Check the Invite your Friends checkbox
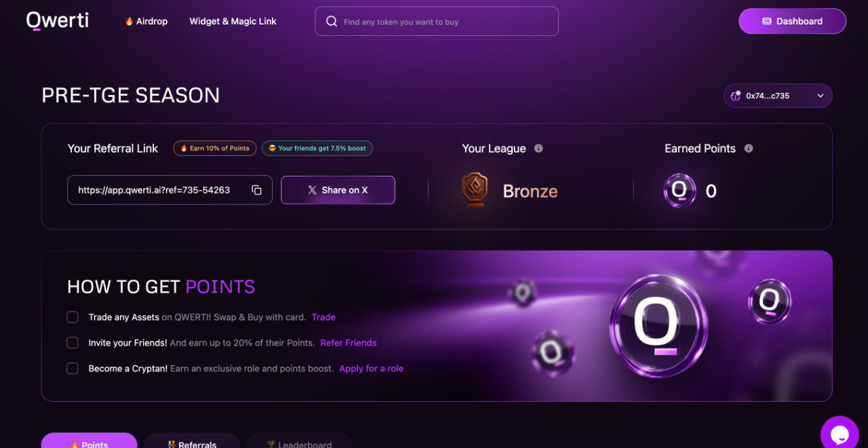This screenshot has width=868, height=448. coord(73,343)
